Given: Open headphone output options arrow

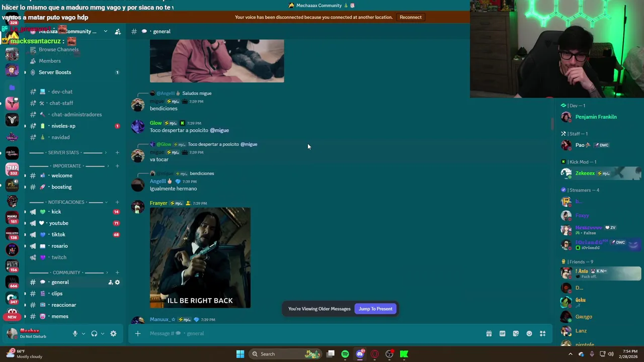Looking at the screenshot, I should [x=103, y=333].
